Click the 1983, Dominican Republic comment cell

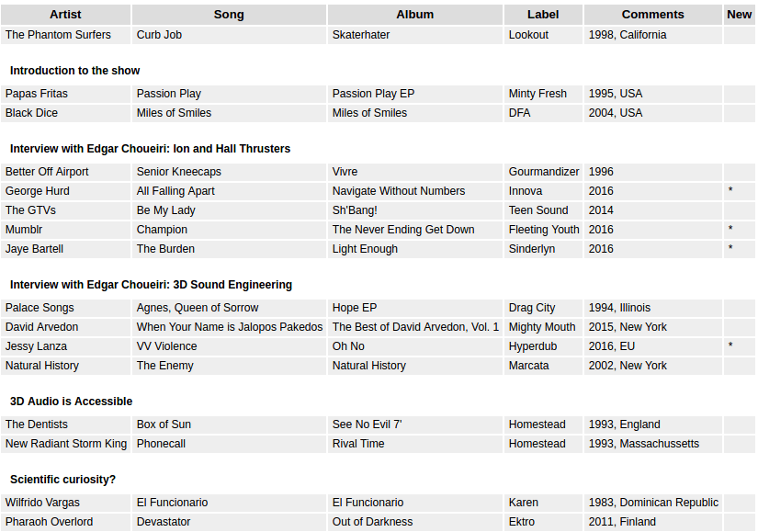(653, 503)
